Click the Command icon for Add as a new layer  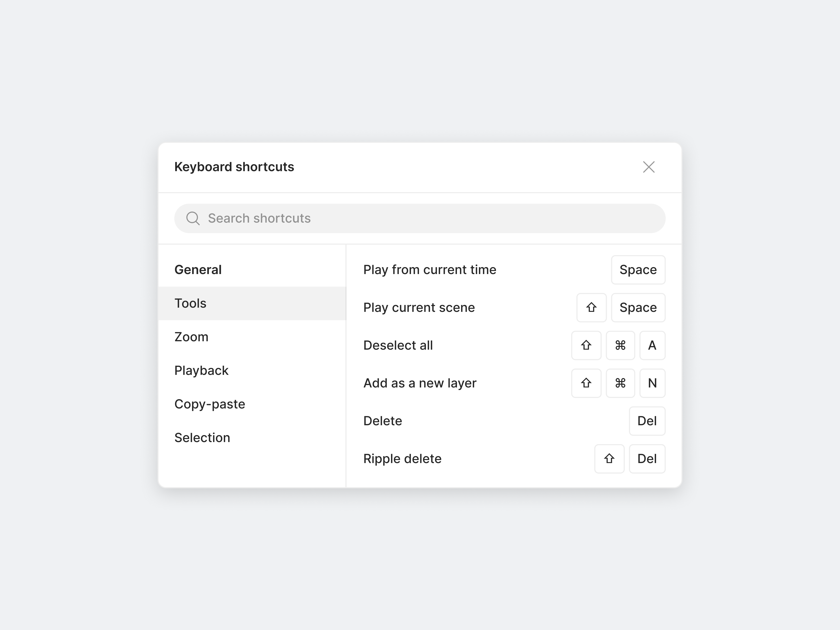click(620, 383)
